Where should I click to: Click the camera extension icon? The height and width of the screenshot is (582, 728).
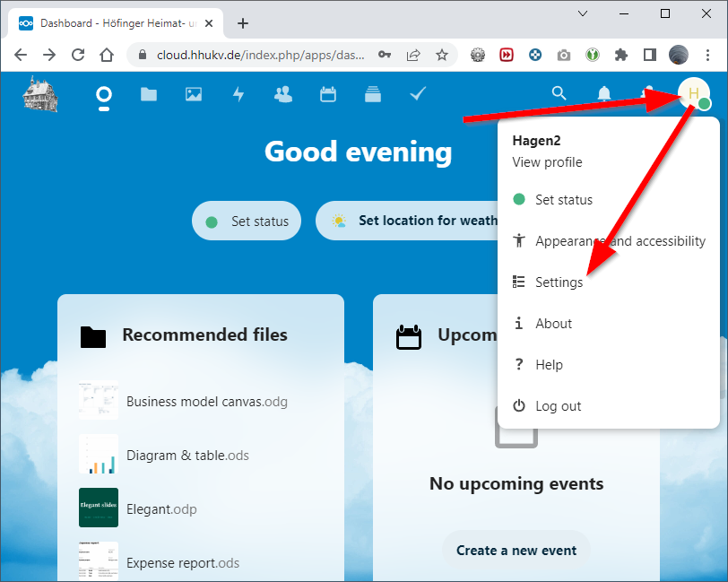click(564, 56)
